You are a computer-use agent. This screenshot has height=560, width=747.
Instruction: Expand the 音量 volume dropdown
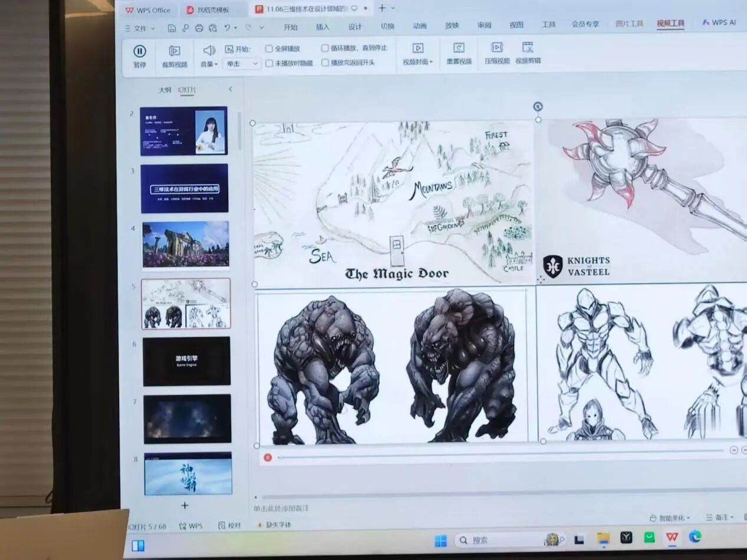(209, 64)
